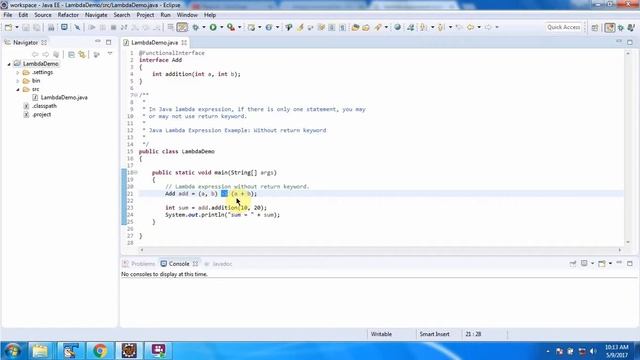Click the editor horizontal scrollbar
640x360 pixels.
click(x=380, y=249)
